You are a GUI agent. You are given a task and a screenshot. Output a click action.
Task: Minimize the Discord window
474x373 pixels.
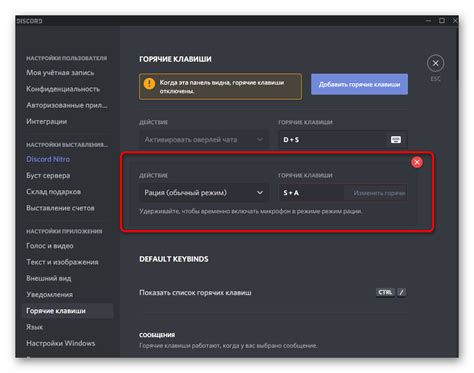(428, 21)
